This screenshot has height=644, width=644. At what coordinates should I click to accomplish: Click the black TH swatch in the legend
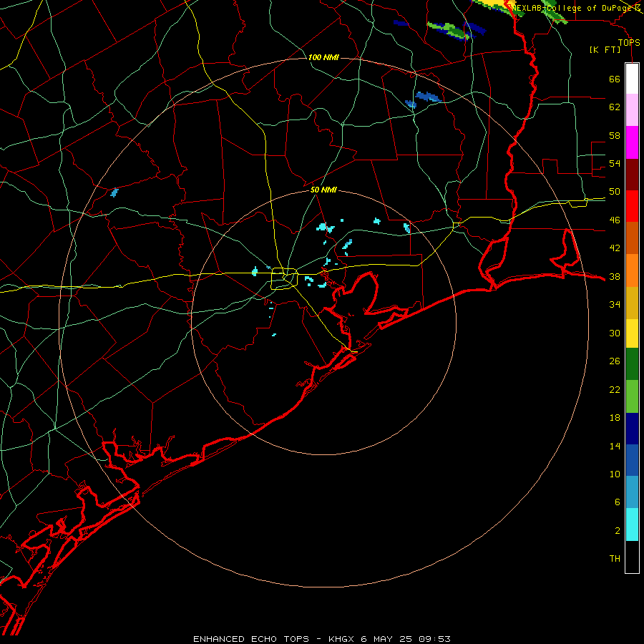632,557
